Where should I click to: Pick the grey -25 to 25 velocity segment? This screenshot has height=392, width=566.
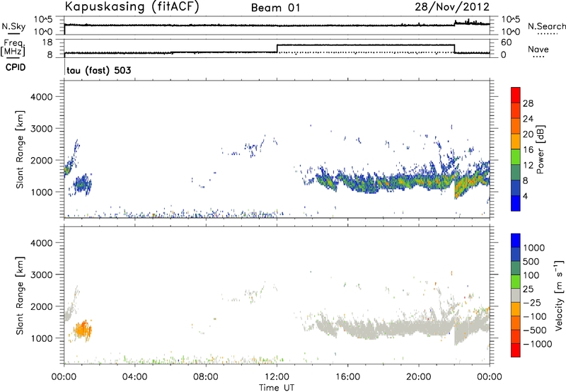tap(516, 295)
